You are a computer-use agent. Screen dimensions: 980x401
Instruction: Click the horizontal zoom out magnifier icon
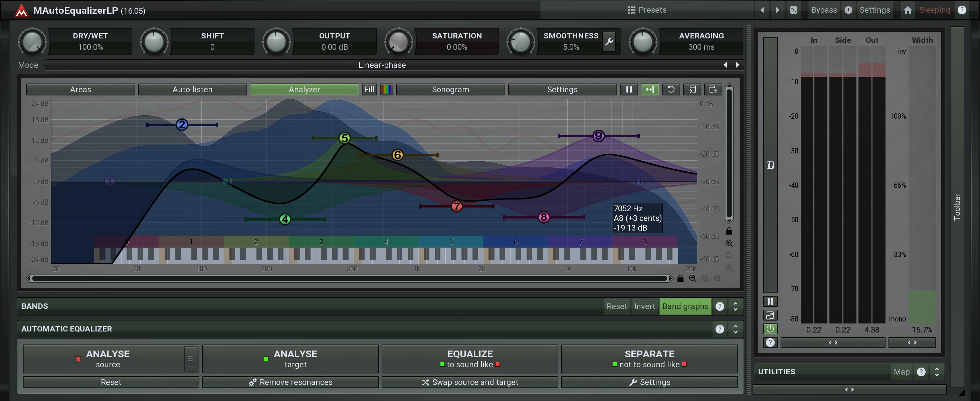[705, 279]
